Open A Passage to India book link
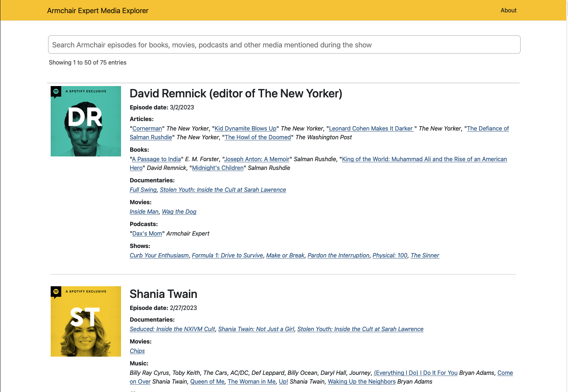568x392 pixels. coord(156,159)
